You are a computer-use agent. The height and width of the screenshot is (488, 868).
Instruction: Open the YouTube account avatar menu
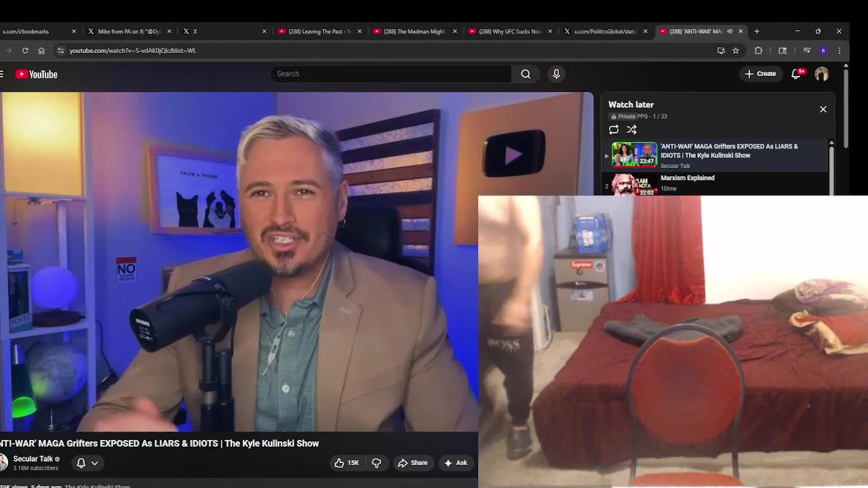click(821, 74)
